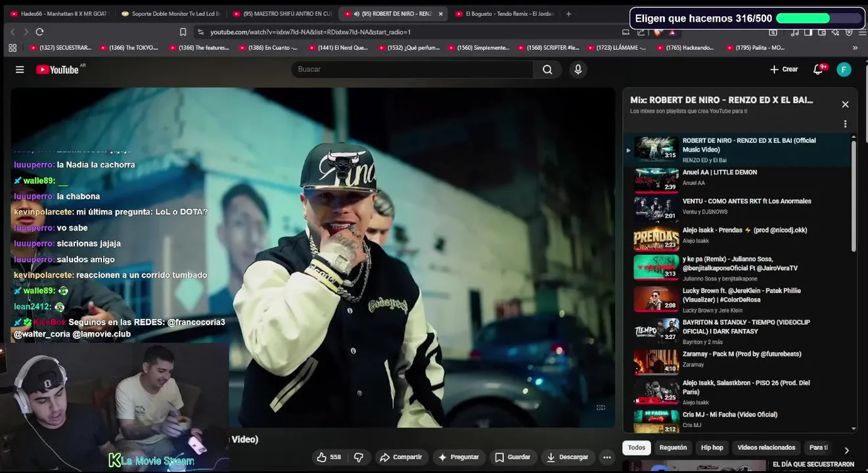This screenshot has height=473, width=868.
Task: Show all bookmarks with the overflow chevron
Action: coord(855,48)
